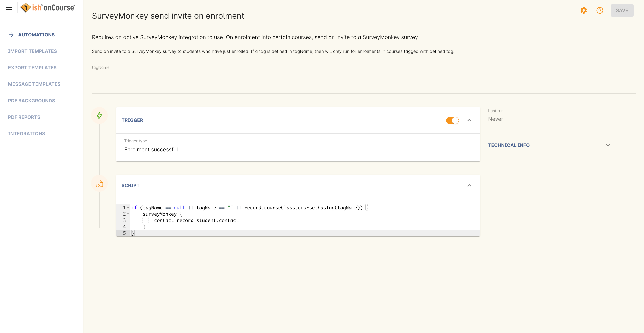This screenshot has width=644, height=333.
Task: Click the surveyMonkey line in script
Action: coord(162,214)
